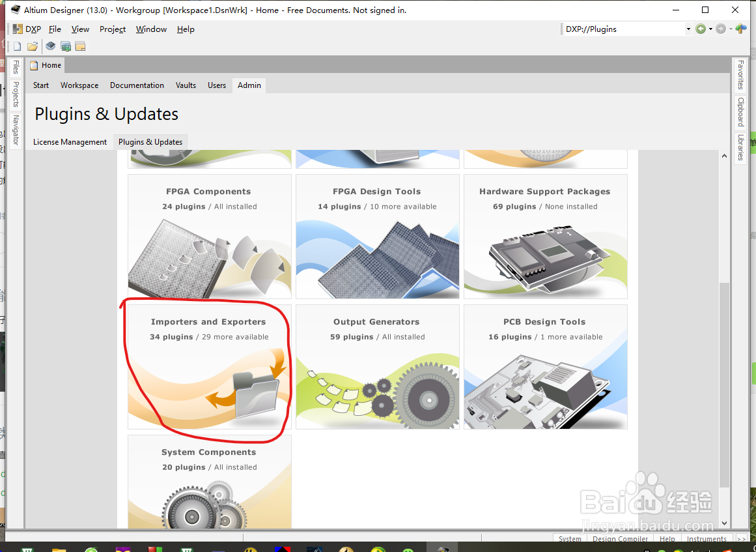Screen dimensions: 756x552
Task: Click the workspace panels toolbar icon
Action: click(x=81, y=46)
